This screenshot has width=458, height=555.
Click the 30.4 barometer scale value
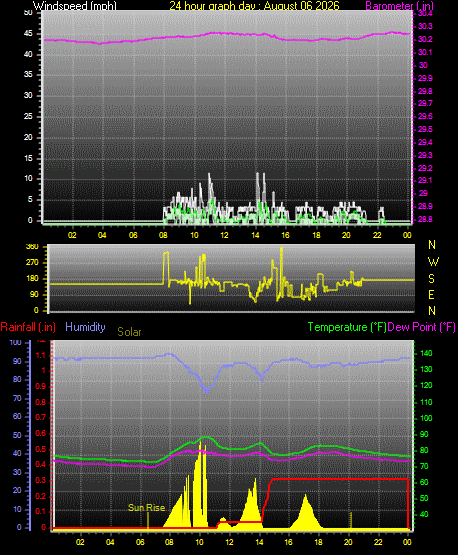425,13
